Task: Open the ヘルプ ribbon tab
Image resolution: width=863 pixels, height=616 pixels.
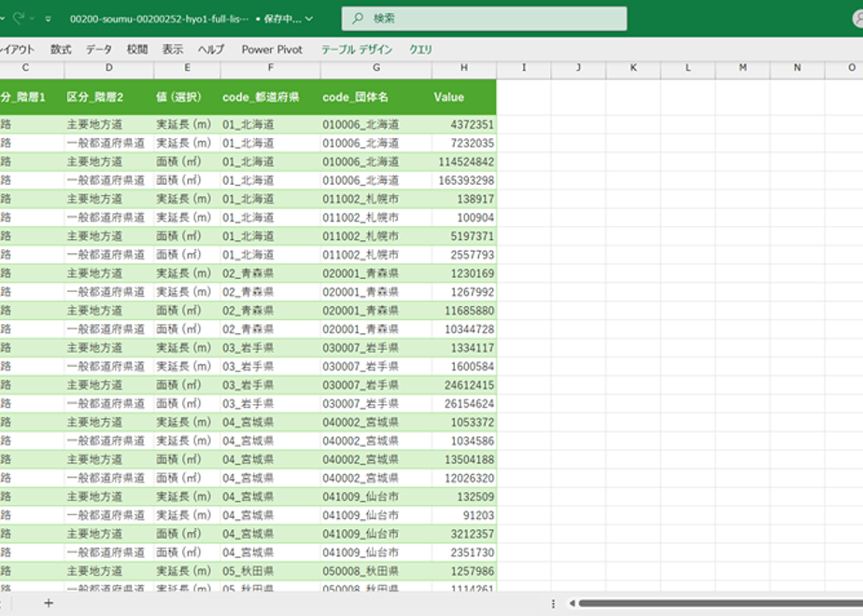Action: 211,49
